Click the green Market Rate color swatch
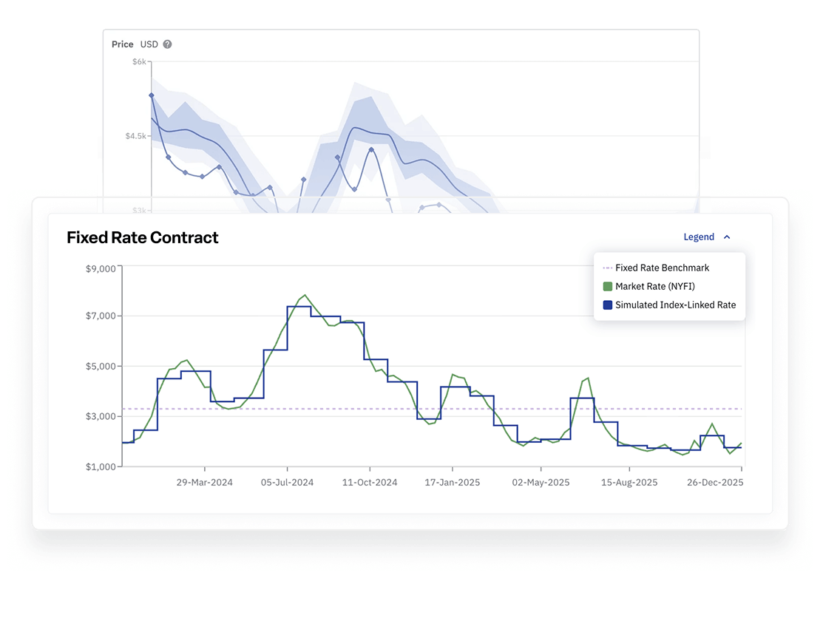The image size is (840, 618). [608, 286]
